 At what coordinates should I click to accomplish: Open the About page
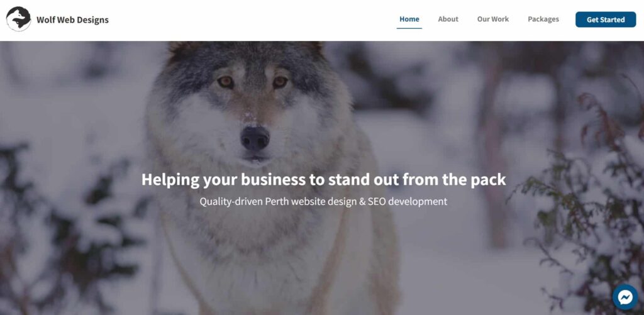pos(448,19)
